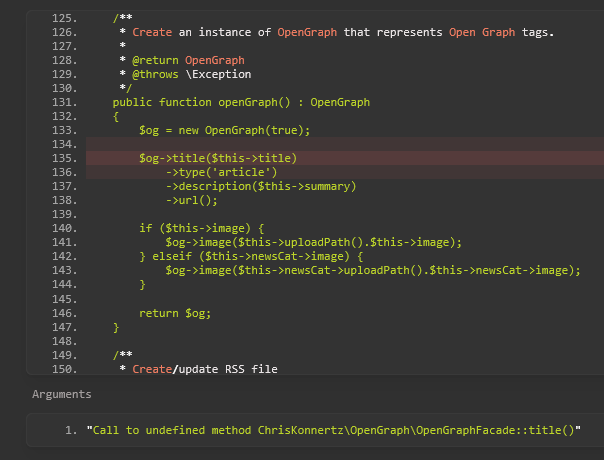Click the '@return OpenGraph' doc comment
Screen dimensions: 604x460
pos(188,60)
